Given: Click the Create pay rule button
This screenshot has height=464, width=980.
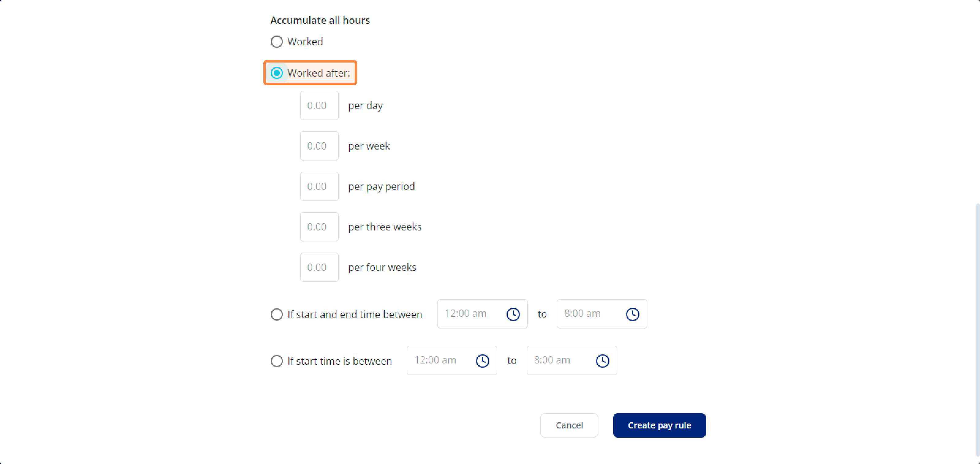Looking at the screenshot, I should click(659, 425).
